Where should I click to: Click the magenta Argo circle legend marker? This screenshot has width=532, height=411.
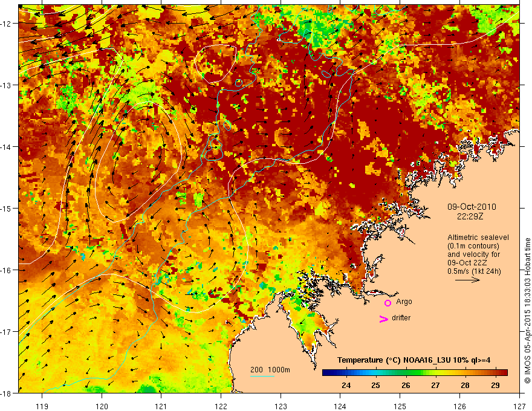[x=388, y=303]
